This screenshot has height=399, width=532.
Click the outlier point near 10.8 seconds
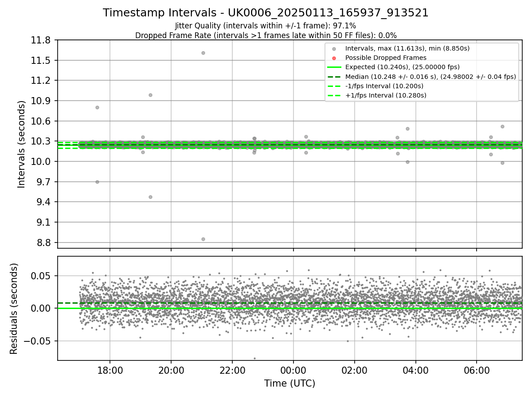pos(97,107)
